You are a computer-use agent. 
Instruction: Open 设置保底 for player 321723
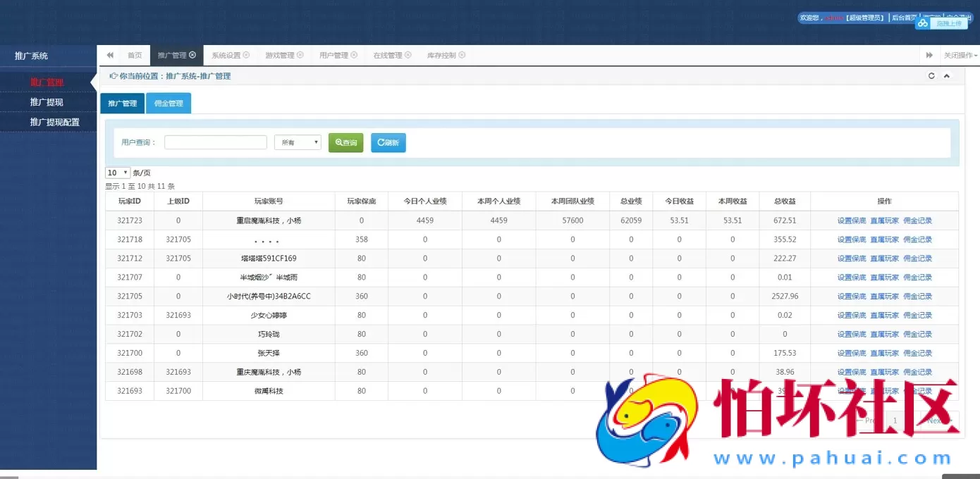pos(852,220)
